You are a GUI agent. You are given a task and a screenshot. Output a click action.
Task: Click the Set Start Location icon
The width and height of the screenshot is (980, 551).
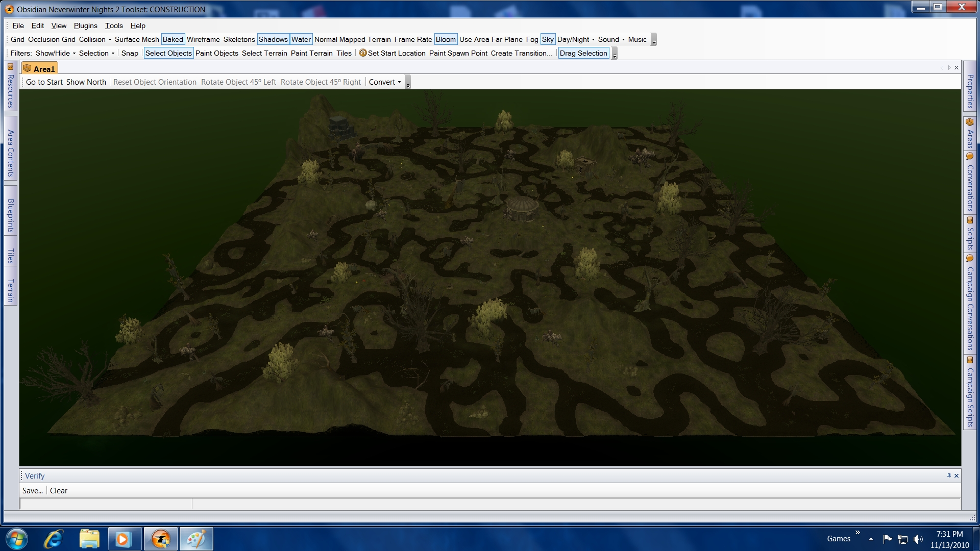363,53
